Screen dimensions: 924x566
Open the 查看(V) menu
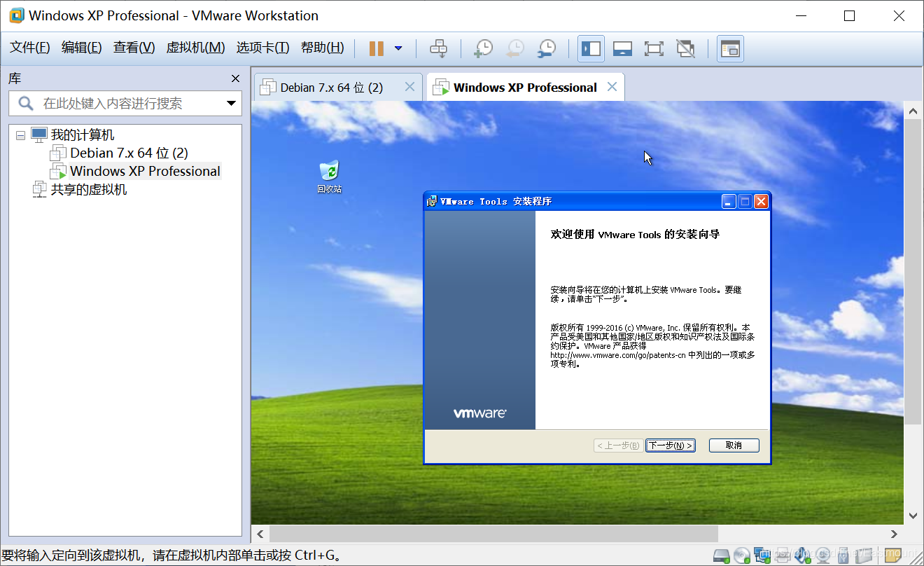coord(134,48)
